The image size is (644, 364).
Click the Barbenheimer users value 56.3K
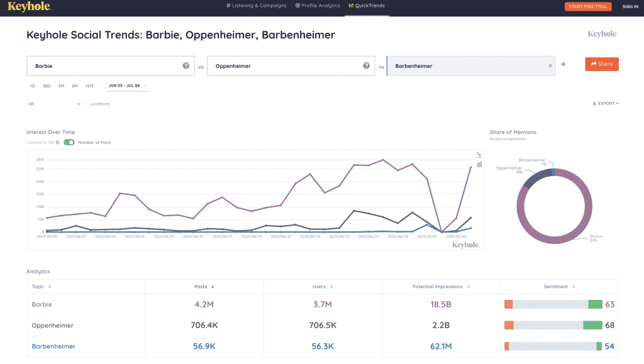click(323, 346)
